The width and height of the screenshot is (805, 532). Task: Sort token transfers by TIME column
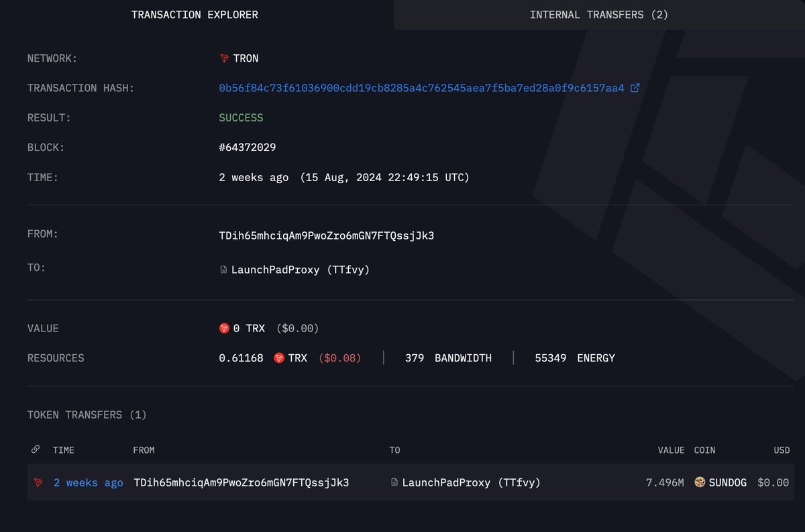(64, 450)
